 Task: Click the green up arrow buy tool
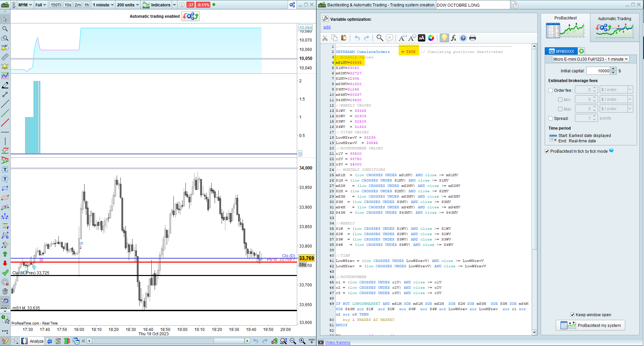[5, 254]
